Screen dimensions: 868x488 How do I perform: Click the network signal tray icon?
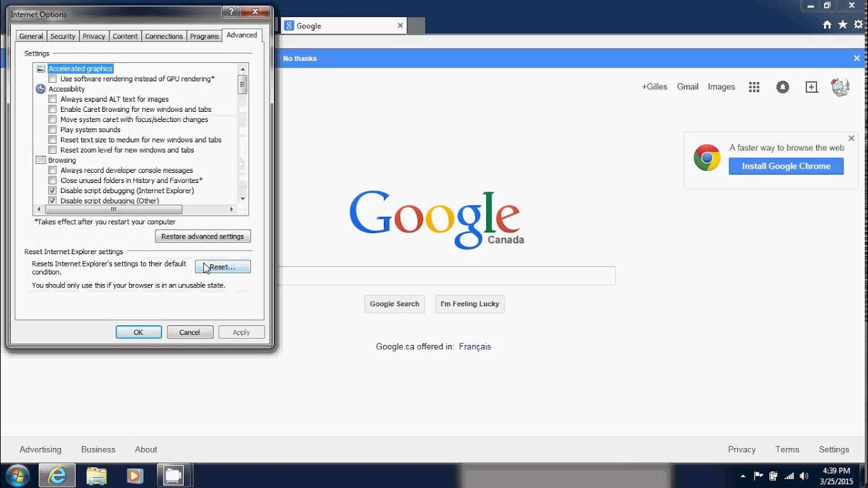(789, 476)
